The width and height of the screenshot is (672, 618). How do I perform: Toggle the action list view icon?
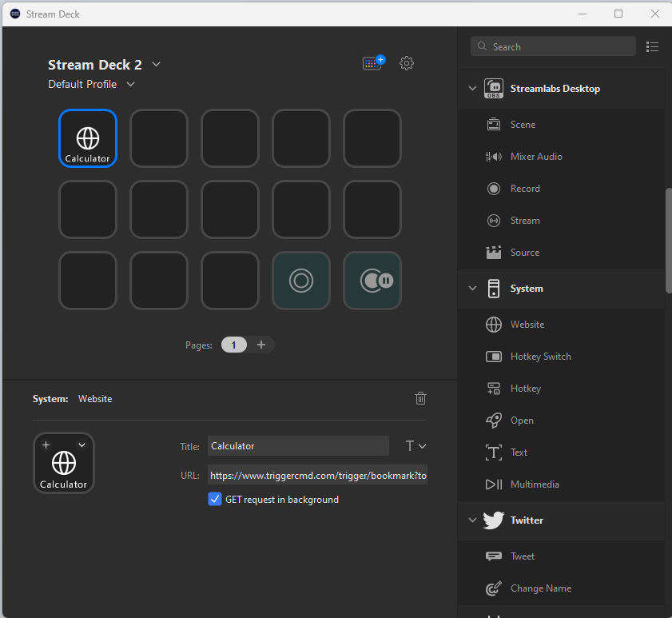[x=652, y=46]
